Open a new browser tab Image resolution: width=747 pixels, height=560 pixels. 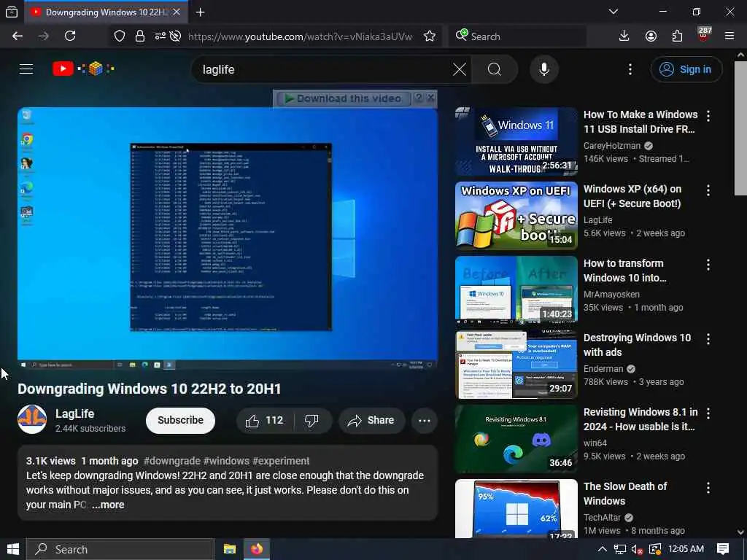[x=200, y=12]
